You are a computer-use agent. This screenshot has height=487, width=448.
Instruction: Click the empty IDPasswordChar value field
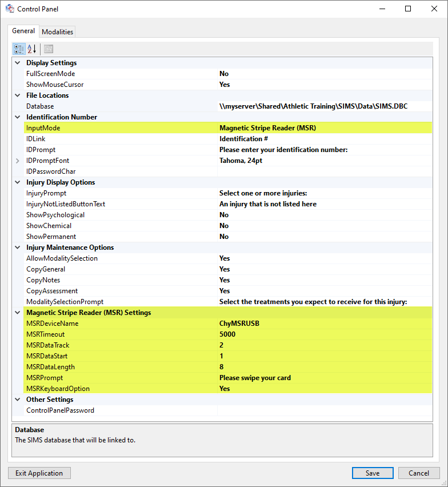click(325, 171)
